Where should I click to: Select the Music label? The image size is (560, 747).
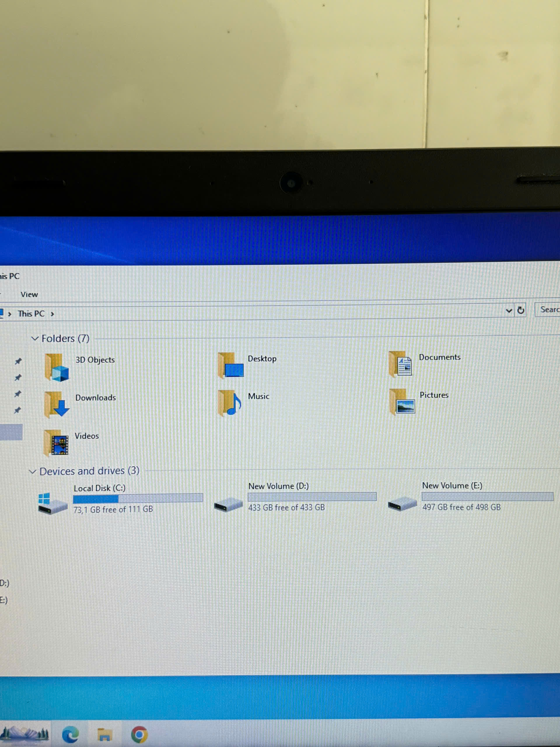[259, 397]
